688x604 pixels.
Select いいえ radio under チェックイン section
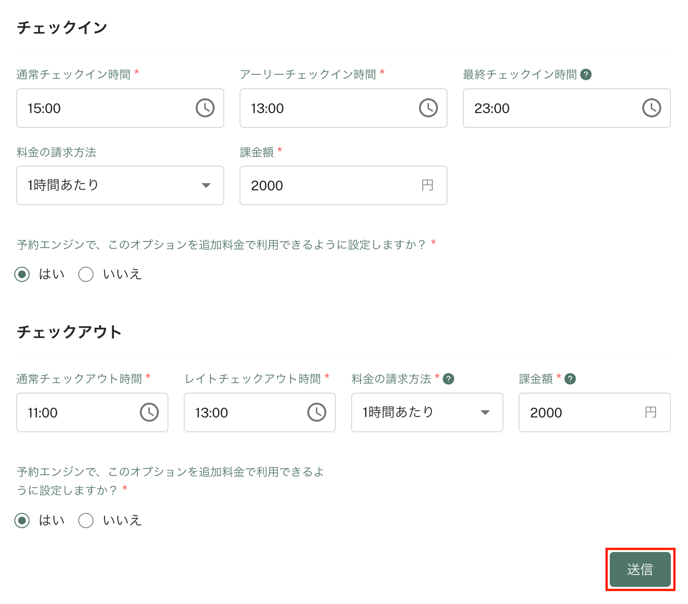pyautogui.click(x=86, y=275)
